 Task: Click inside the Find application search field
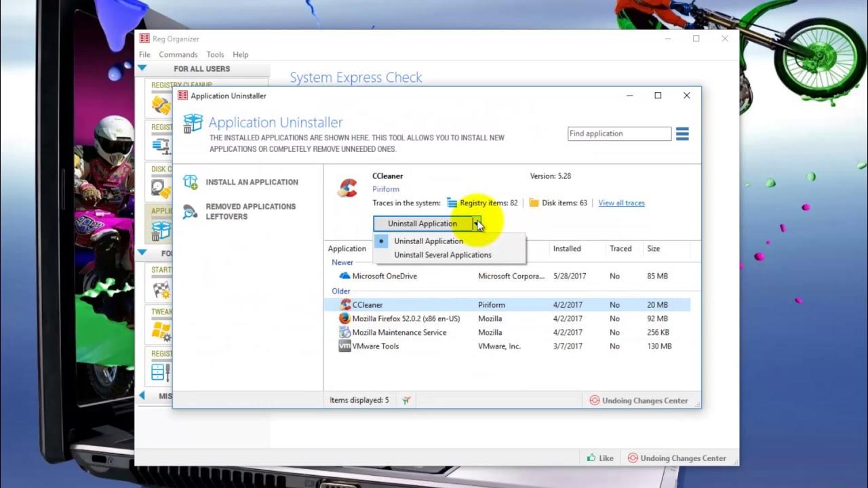(x=619, y=134)
